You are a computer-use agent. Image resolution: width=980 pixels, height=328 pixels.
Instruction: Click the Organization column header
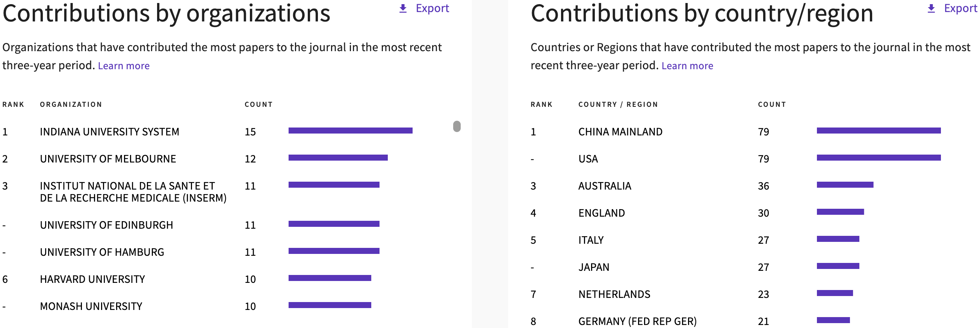[x=71, y=105]
